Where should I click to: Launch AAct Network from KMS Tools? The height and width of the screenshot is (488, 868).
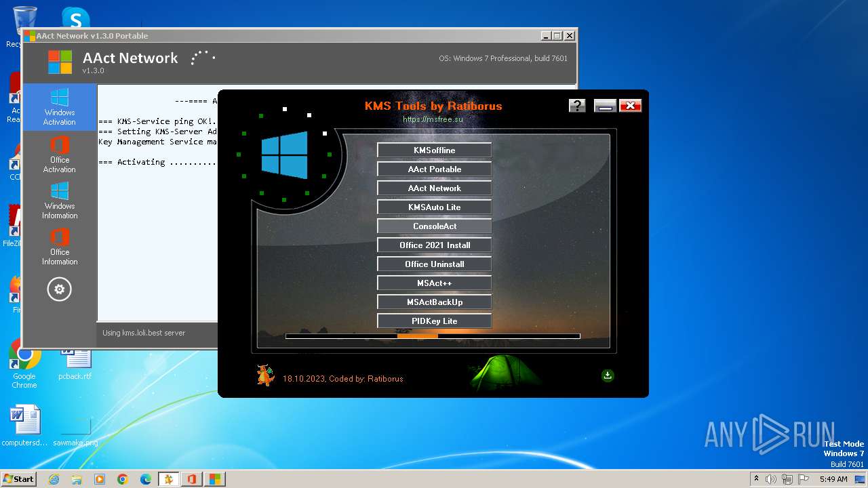(434, 188)
